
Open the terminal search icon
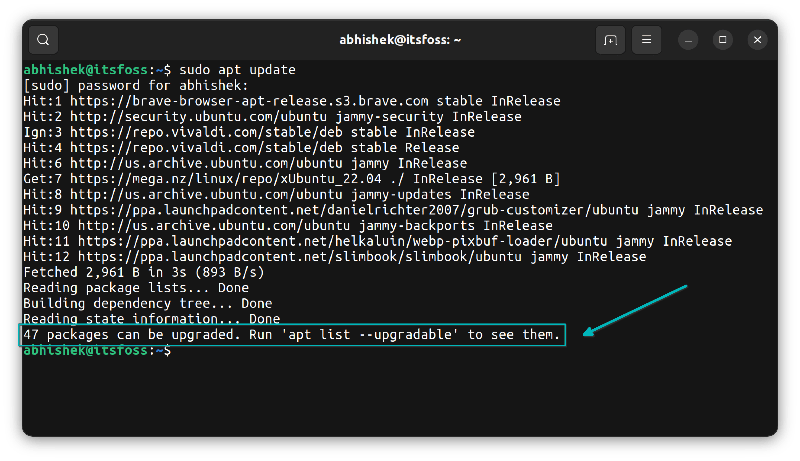[44, 40]
